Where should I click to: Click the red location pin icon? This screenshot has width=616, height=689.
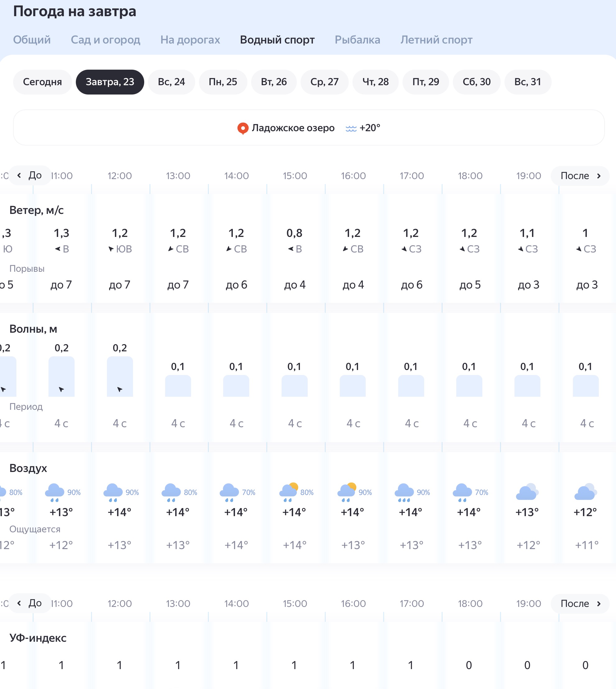(x=243, y=128)
